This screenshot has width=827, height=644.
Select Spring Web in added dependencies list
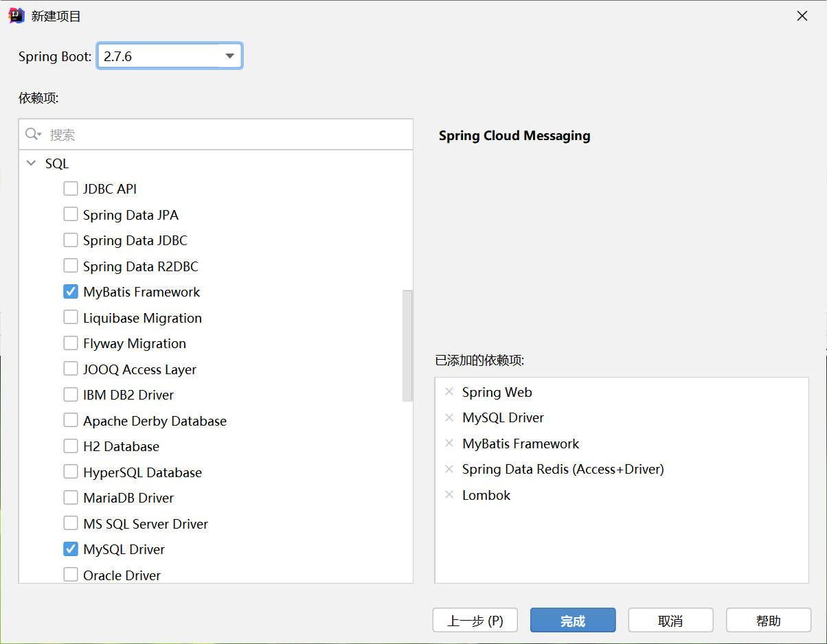497,392
